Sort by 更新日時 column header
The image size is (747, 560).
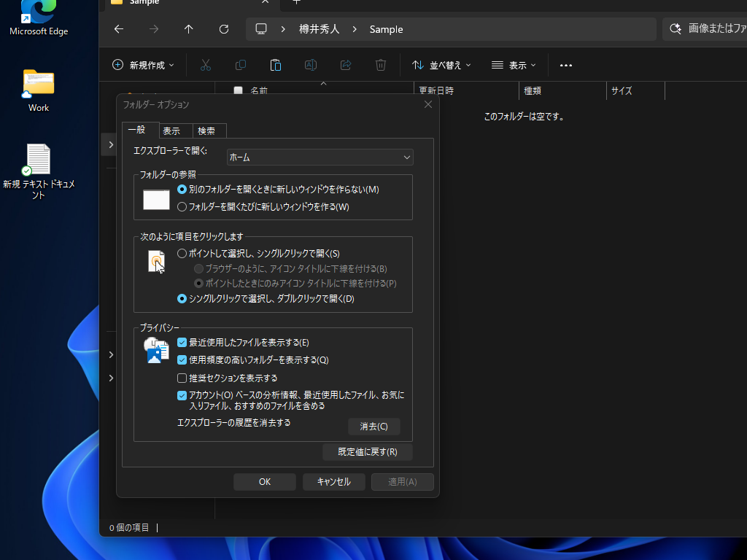click(x=466, y=90)
